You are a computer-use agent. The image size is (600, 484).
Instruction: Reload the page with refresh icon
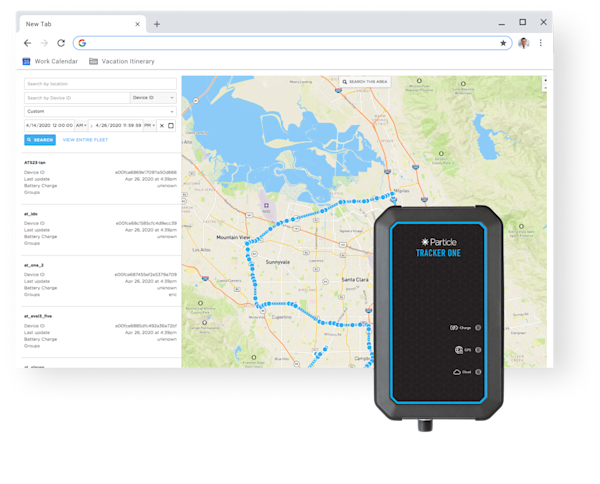(61, 43)
